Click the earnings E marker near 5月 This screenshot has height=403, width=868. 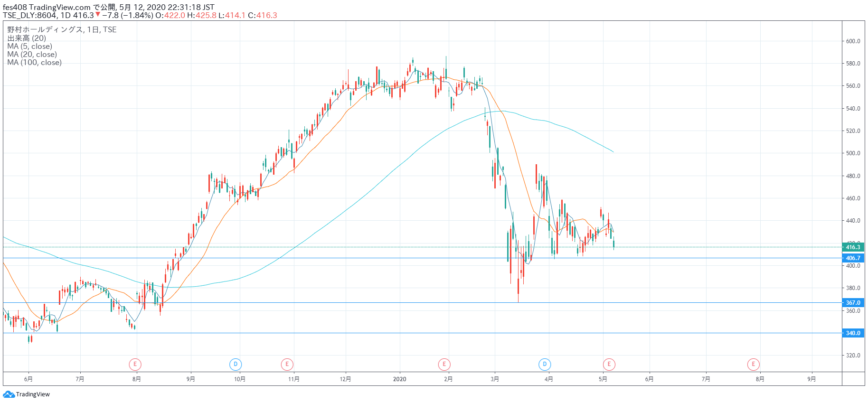(609, 365)
